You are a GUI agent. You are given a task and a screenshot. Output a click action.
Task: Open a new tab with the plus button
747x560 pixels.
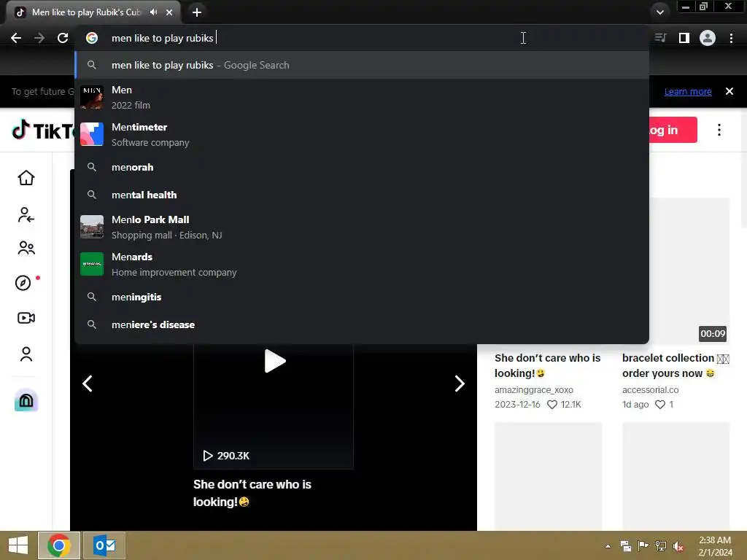[x=197, y=12]
